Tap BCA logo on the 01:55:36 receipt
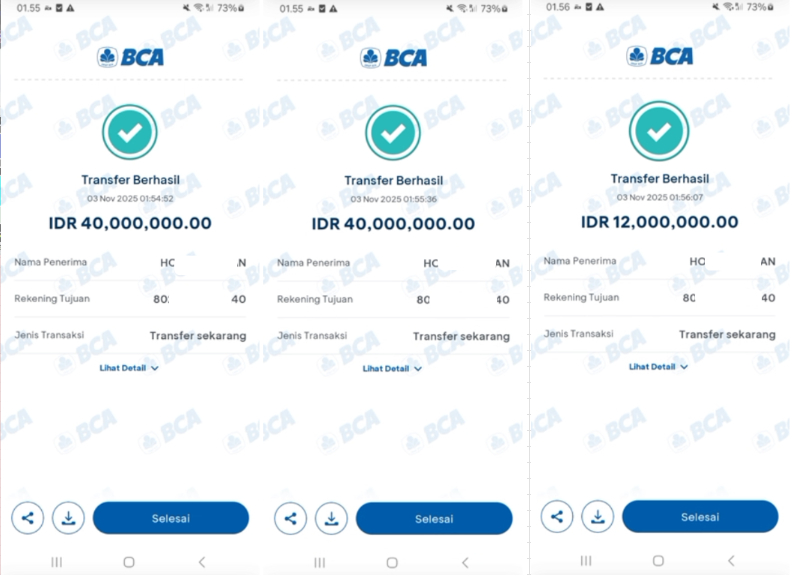The height and width of the screenshot is (575, 792). coord(394,57)
